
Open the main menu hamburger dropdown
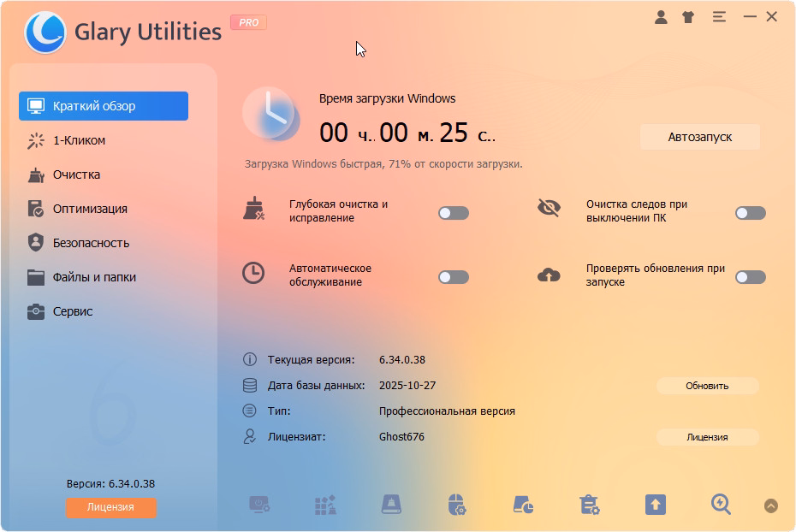tap(718, 17)
